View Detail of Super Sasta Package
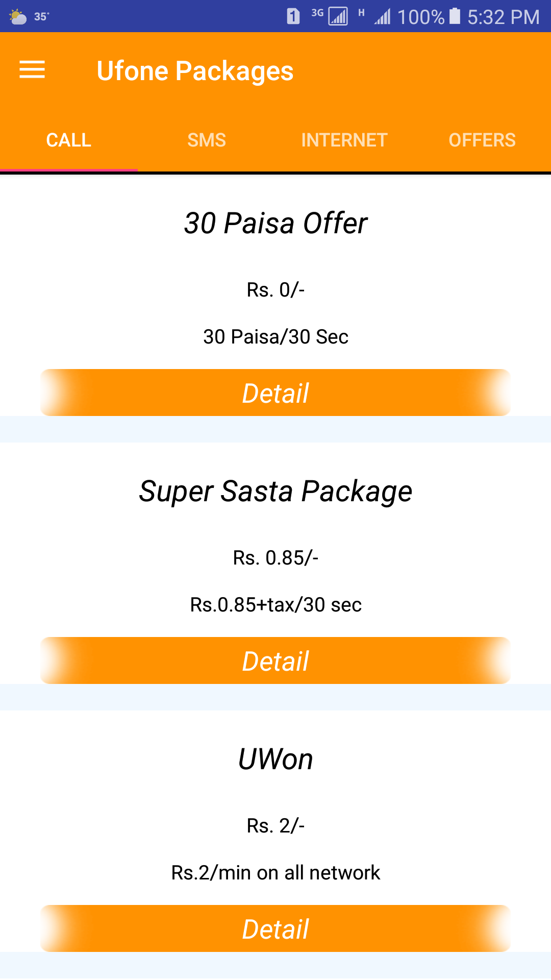 (275, 661)
